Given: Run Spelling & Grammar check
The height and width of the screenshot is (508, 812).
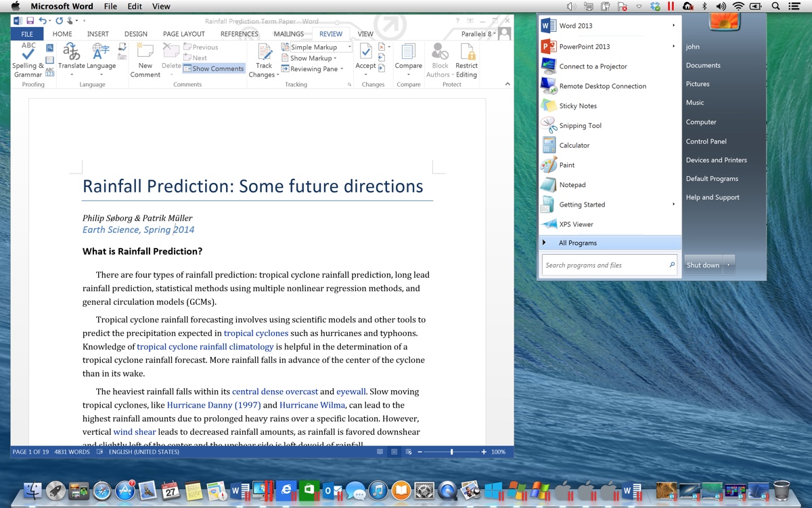Looking at the screenshot, I should 28,60.
